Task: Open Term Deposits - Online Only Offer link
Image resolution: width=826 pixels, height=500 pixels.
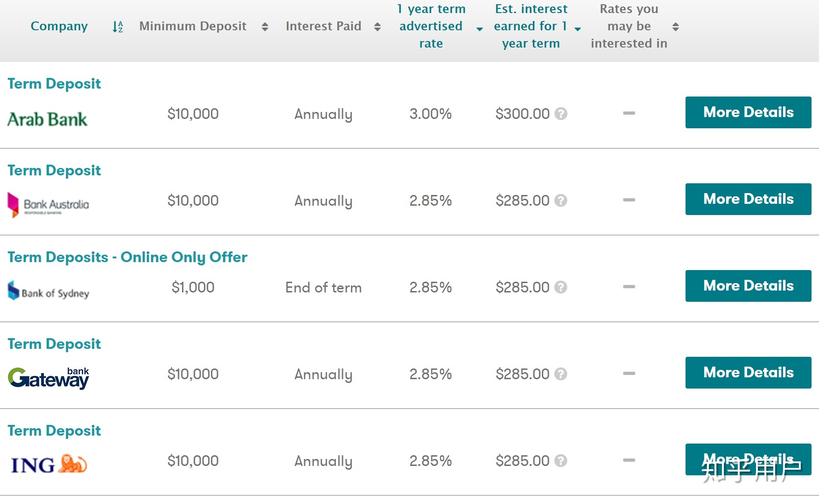Action: pos(127,257)
